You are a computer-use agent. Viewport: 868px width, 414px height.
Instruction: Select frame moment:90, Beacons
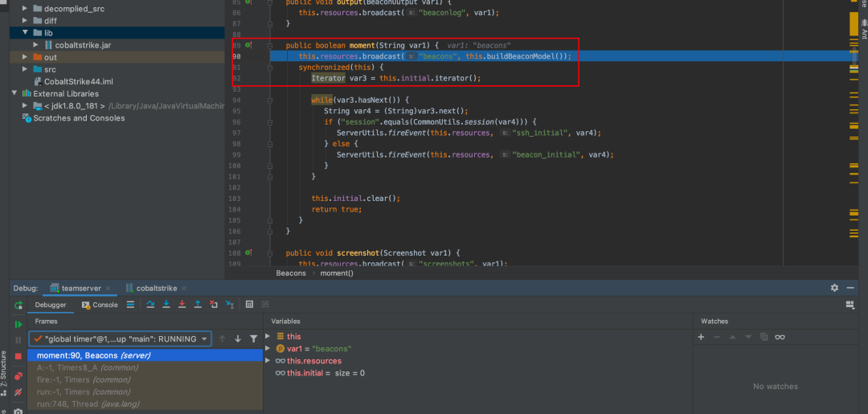(x=145, y=355)
